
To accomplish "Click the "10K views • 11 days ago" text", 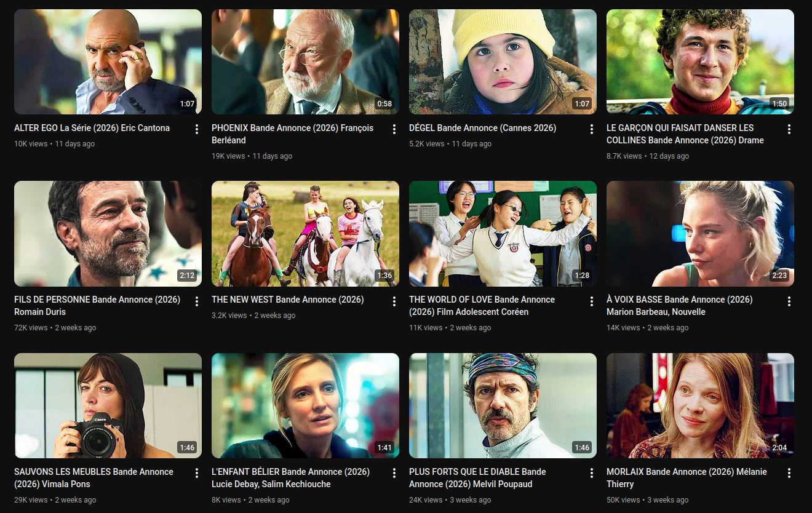I will pos(54,144).
